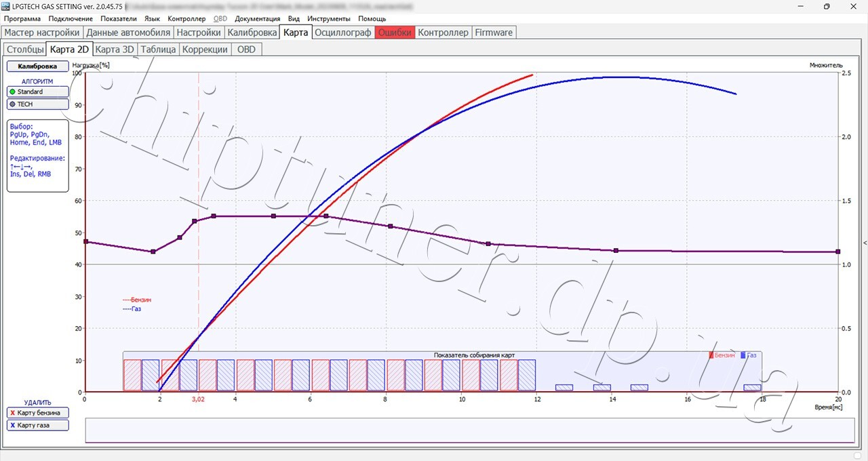Select multiplier point at 6.4 ms
Image resolution: width=868 pixels, height=461 pixels.
click(326, 216)
